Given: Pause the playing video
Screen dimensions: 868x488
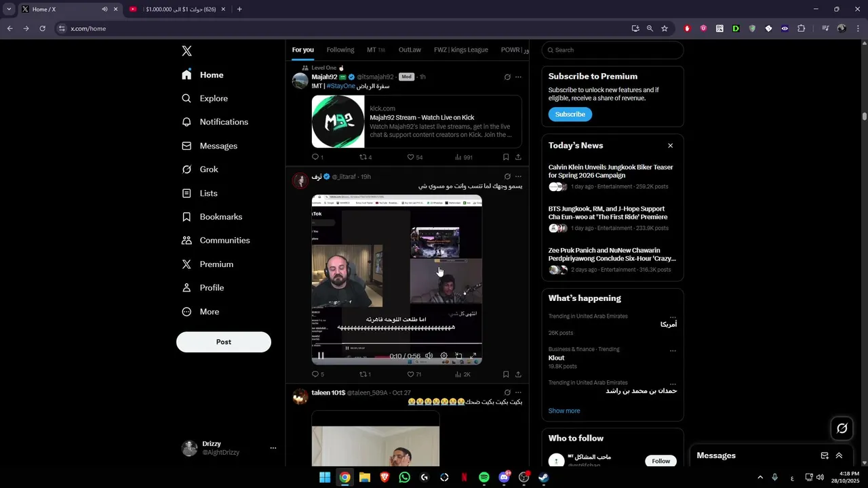Looking at the screenshot, I should (x=321, y=356).
